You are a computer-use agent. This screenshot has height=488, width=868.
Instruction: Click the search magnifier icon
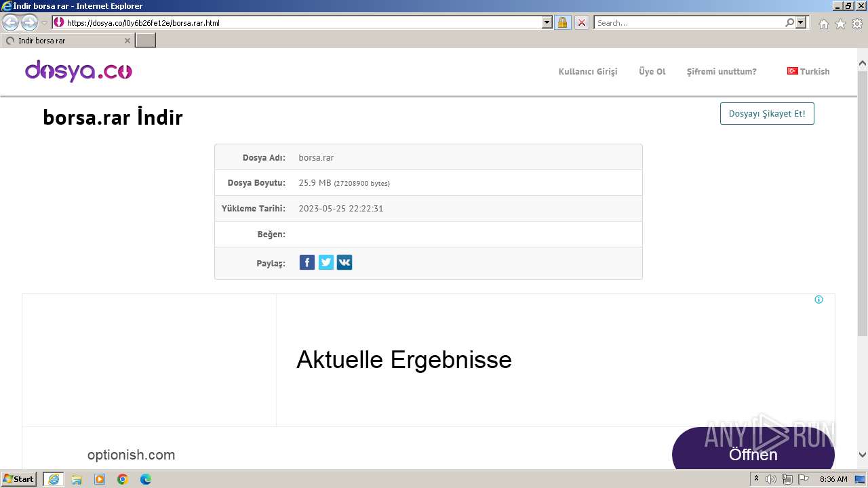(789, 22)
